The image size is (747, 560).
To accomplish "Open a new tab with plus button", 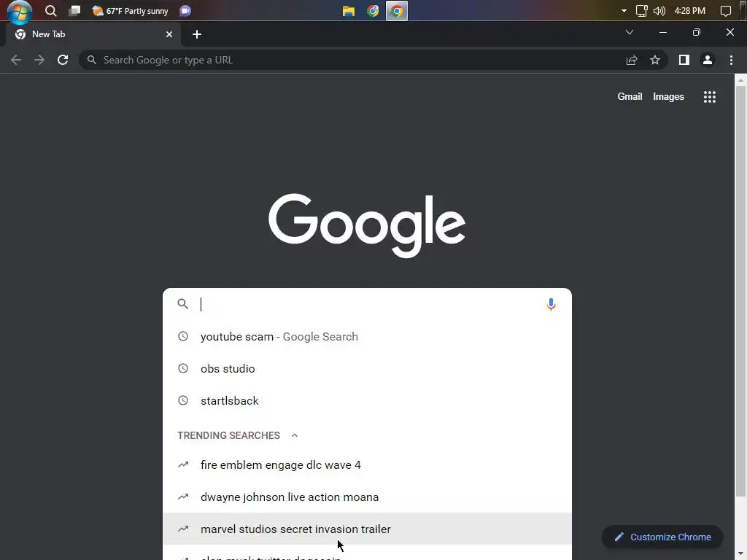I will pos(197,34).
